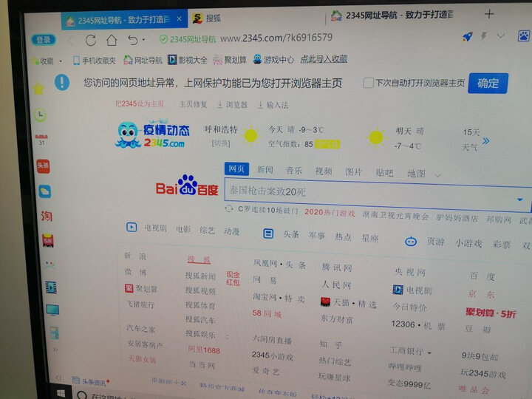Refresh hot searches icon before C罗连续10场破门
The image size is (532, 399).
229,208
